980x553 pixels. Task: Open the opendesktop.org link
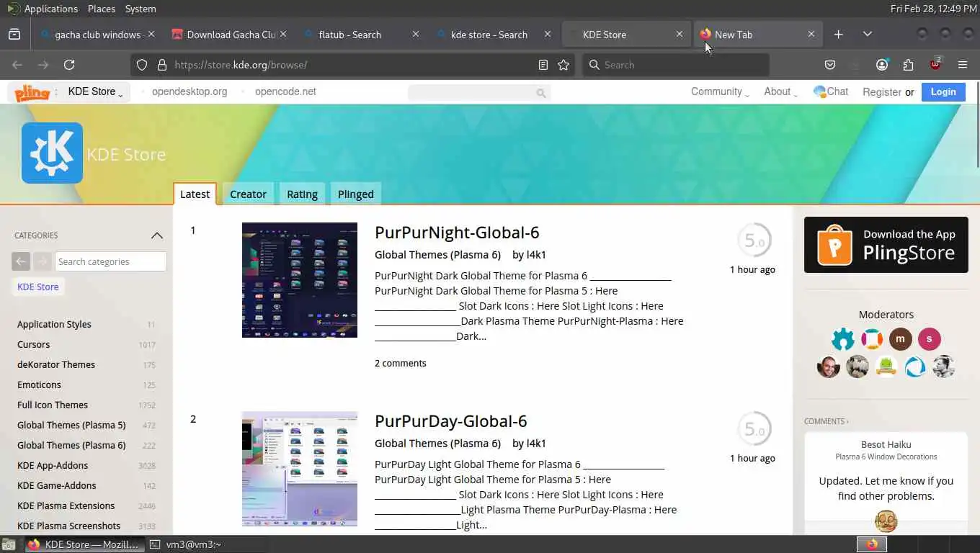pos(190,91)
